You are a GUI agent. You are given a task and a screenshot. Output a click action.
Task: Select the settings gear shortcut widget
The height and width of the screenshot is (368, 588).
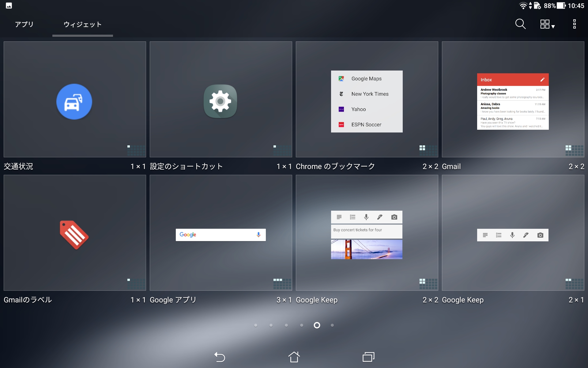pyautogui.click(x=220, y=101)
